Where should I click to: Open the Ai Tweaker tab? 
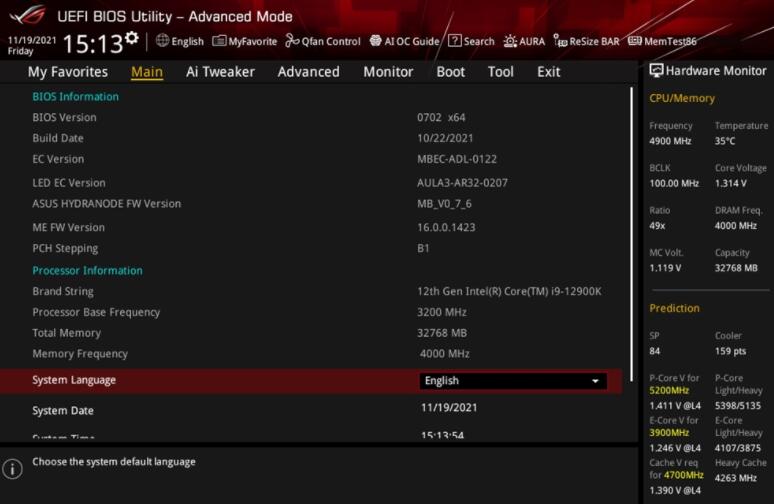point(220,72)
